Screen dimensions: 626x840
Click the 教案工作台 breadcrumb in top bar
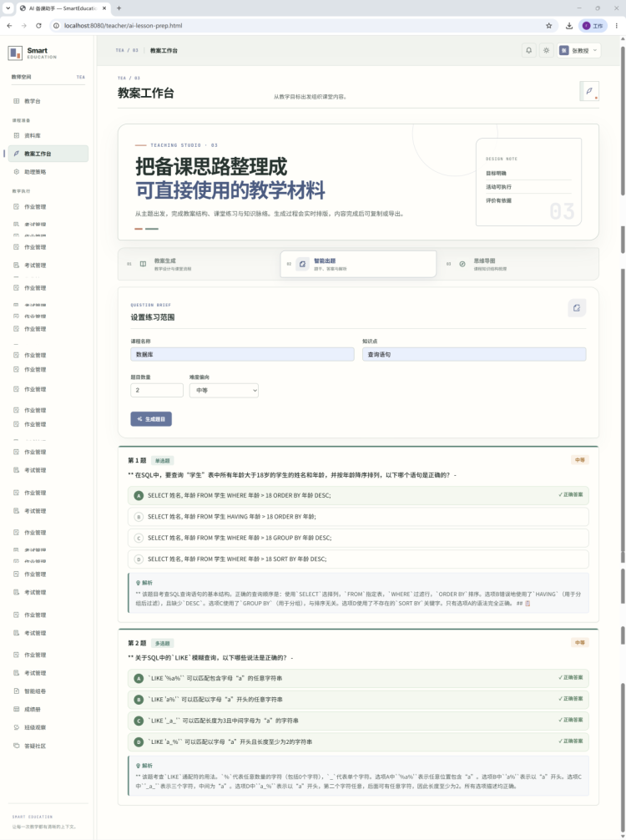[x=164, y=50]
